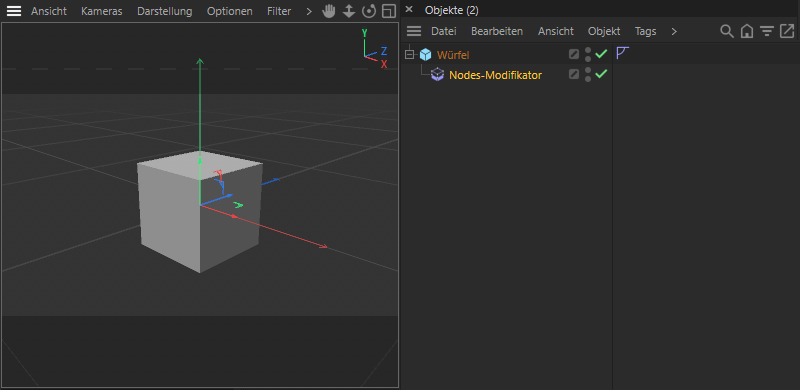Toggle the viewport layout icon
800x390 pixels.
[389, 11]
